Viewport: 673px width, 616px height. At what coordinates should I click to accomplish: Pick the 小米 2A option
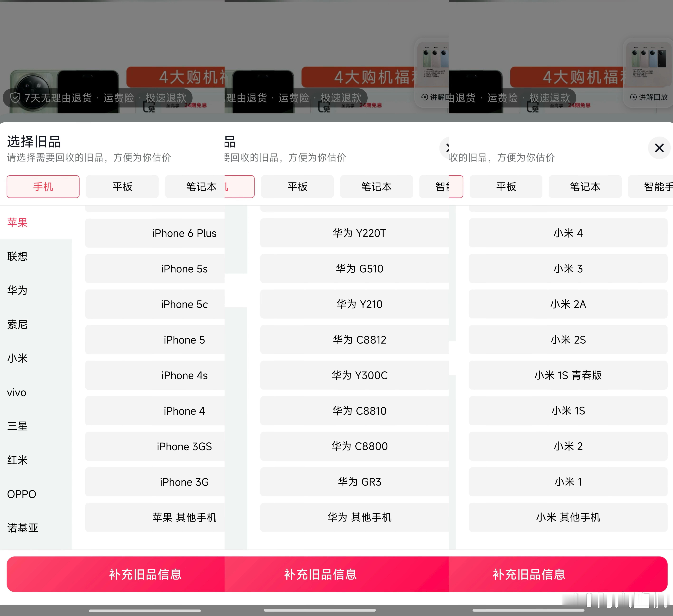(x=568, y=304)
